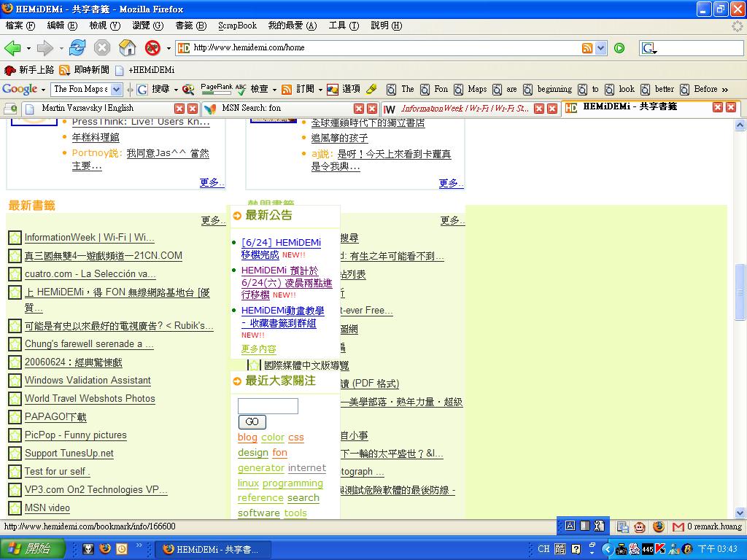747x560 pixels.
Task: Select the 'programming' tag link
Action: click(x=293, y=483)
